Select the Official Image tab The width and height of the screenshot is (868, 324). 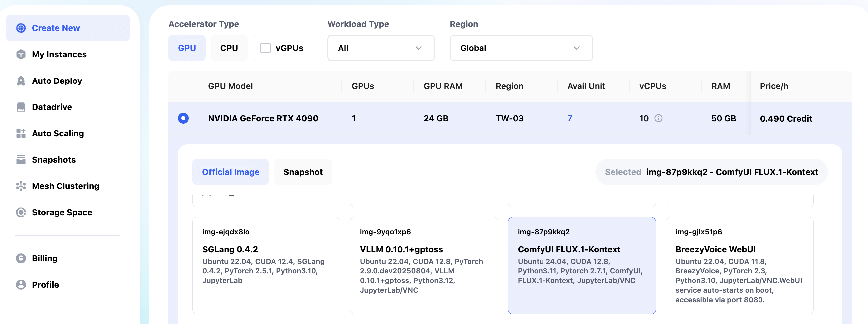tap(230, 172)
